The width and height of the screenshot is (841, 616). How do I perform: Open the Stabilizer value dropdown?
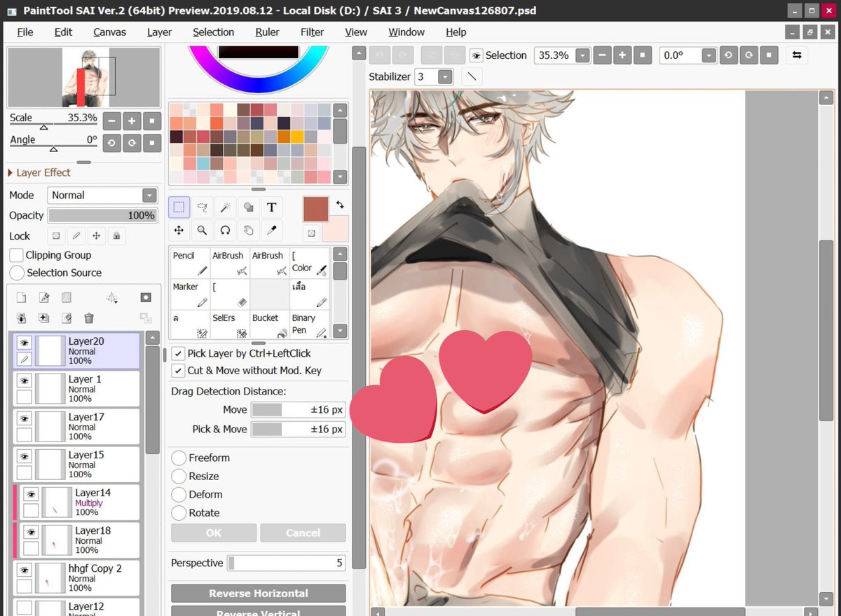tap(444, 76)
